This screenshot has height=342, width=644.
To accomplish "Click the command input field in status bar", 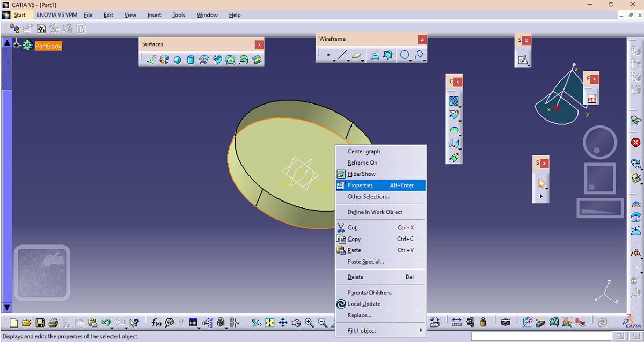I will coord(543,337).
